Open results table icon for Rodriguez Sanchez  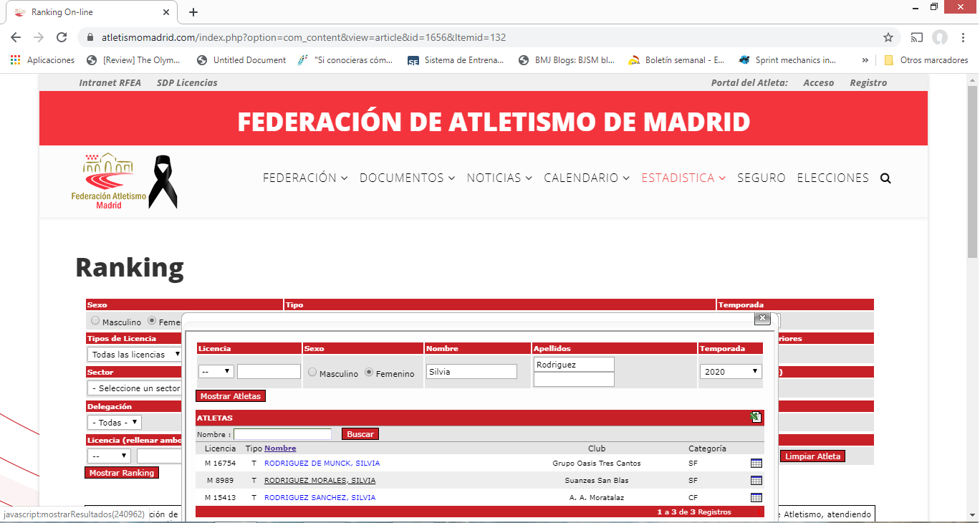tap(756, 498)
